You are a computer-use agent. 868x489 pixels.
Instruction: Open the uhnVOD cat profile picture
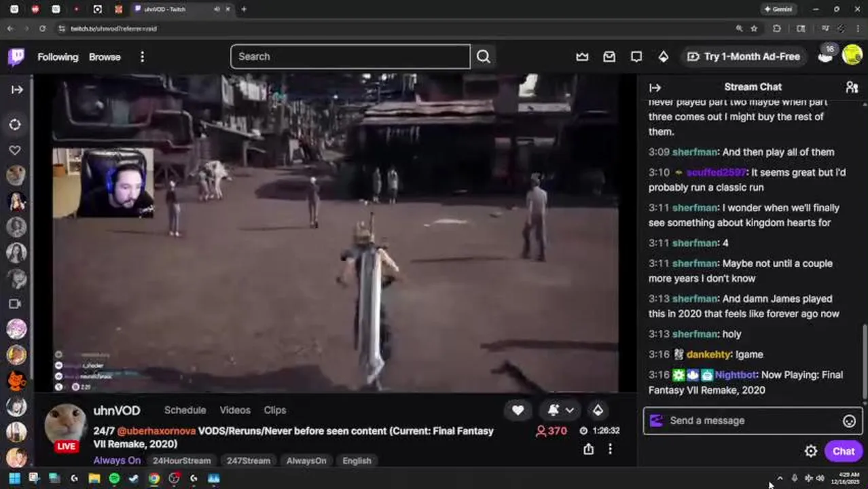(x=66, y=424)
